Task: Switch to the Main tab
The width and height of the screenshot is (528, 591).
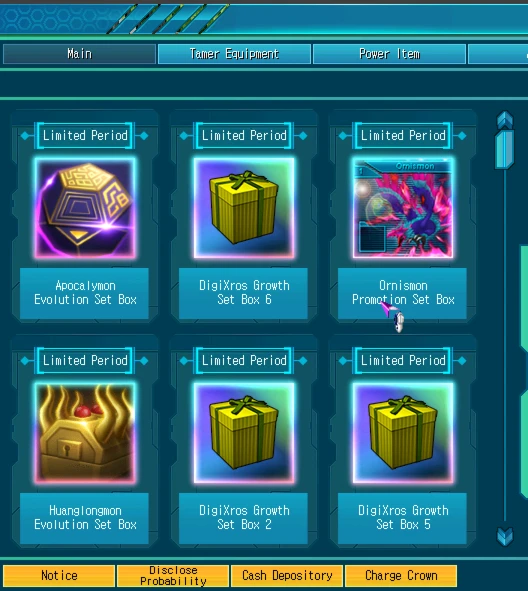Action: tap(80, 54)
